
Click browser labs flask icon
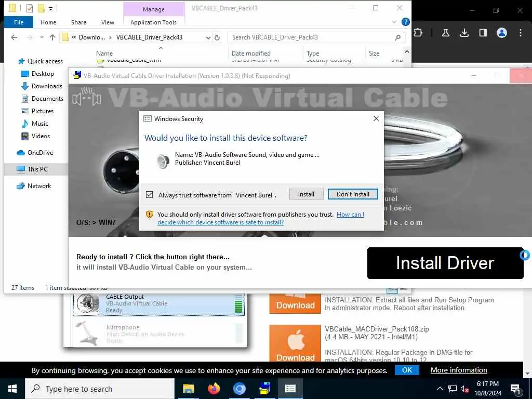tap(445, 33)
